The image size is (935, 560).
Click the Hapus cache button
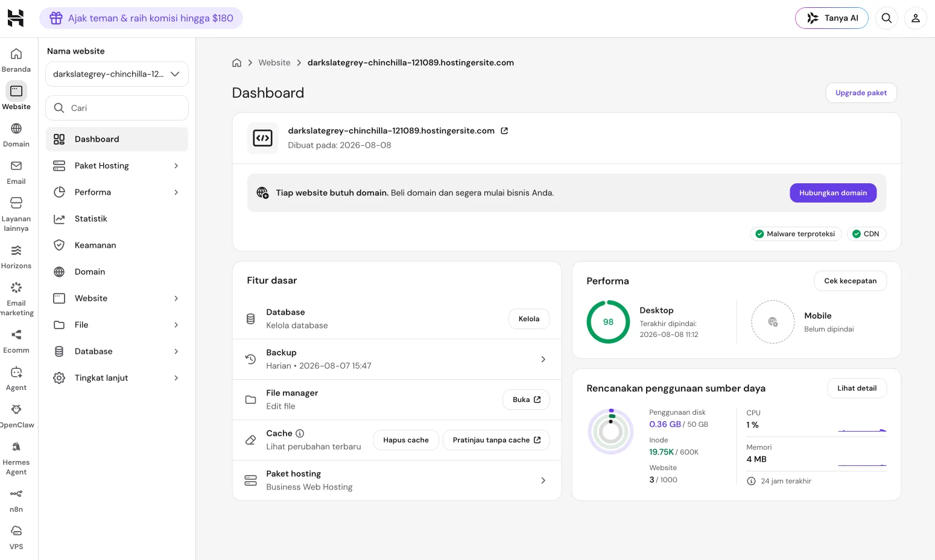point(406,440)
